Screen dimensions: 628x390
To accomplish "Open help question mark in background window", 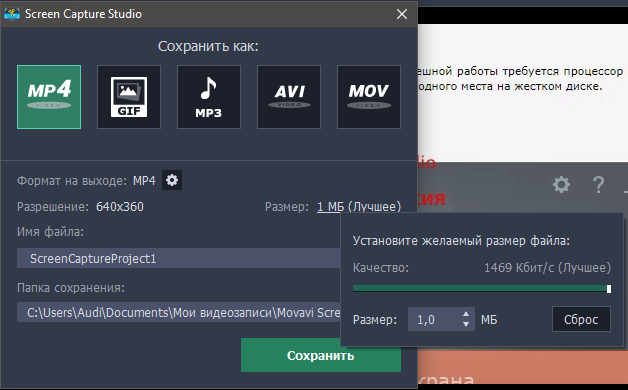I will (x=598, y=185).
